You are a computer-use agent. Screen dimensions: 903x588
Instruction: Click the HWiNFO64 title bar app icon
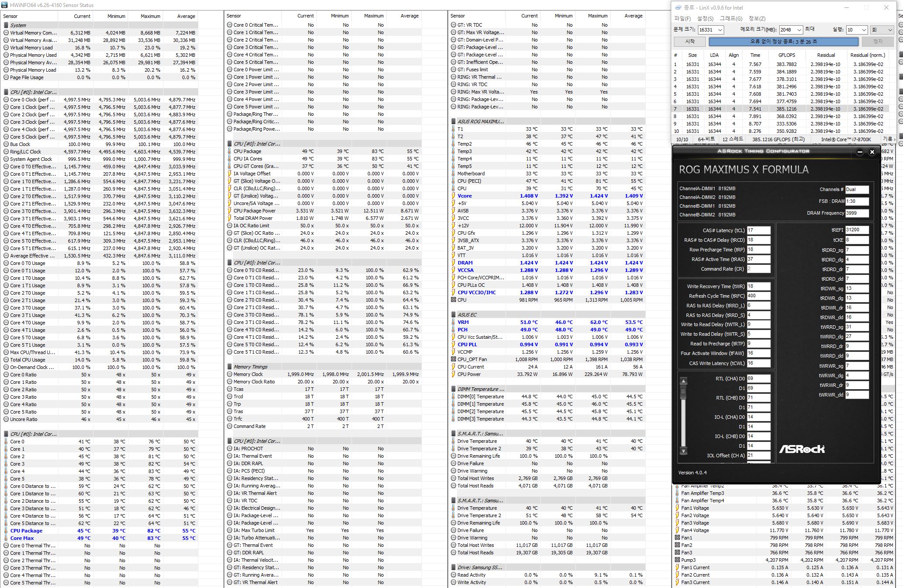5,5
